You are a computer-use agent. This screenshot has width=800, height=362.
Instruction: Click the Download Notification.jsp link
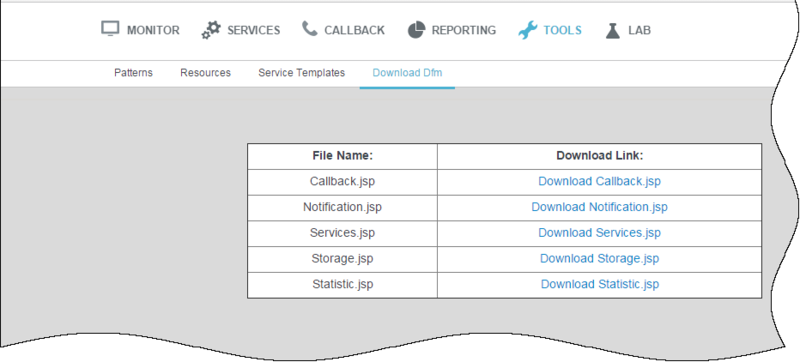pos(599,208)
